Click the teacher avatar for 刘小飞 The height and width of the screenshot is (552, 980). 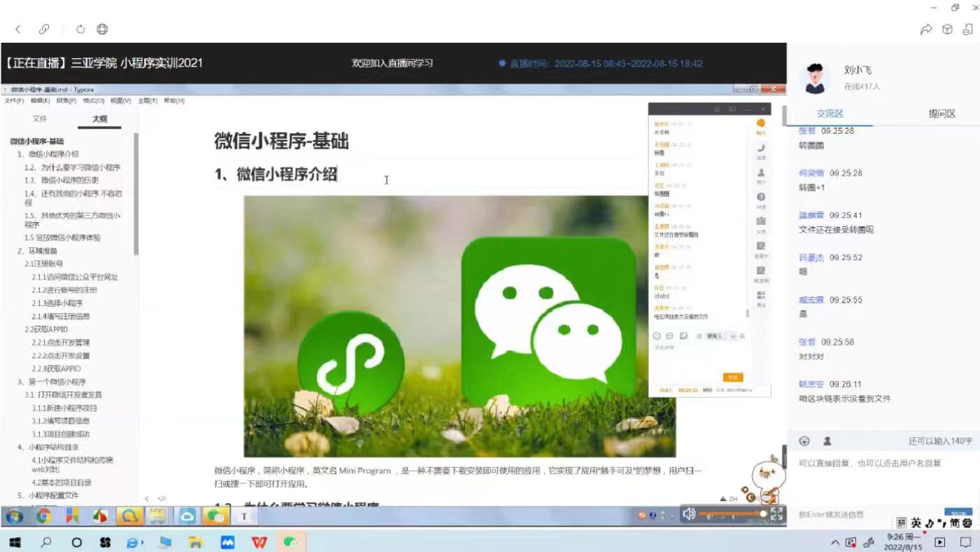(814, 78)
